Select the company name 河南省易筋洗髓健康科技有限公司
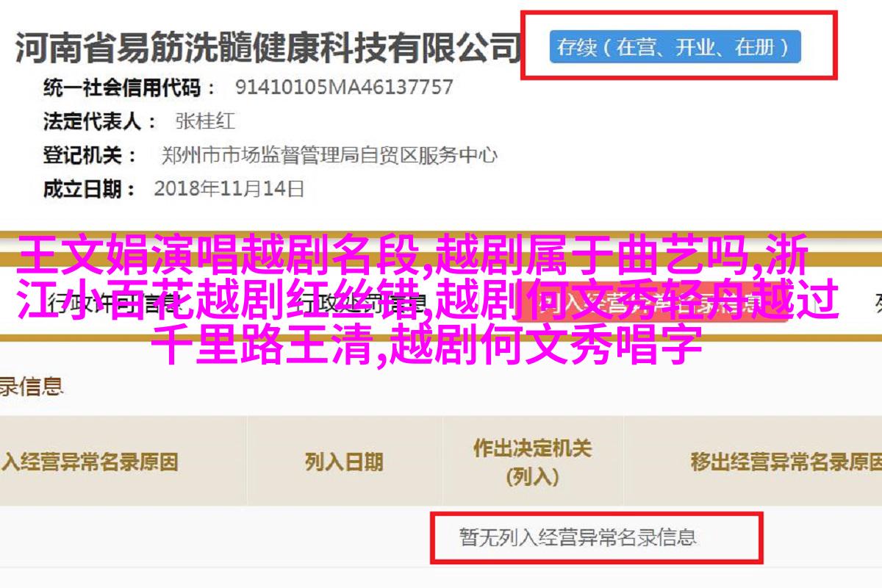Screen dimensions: 882x588 click(x=268, y=49)
